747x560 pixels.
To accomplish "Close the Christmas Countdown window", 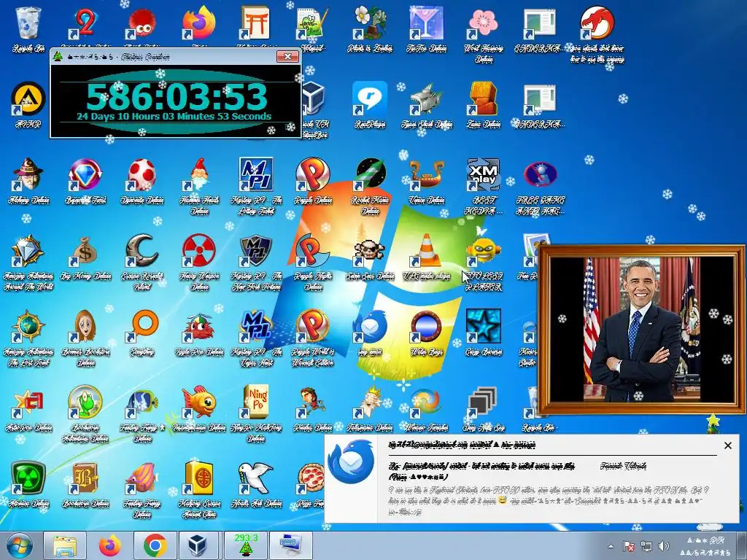I will [287, 57].
